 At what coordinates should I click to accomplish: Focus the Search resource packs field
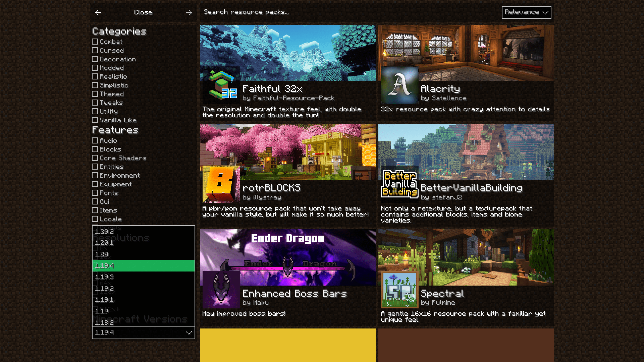(349, 12)
